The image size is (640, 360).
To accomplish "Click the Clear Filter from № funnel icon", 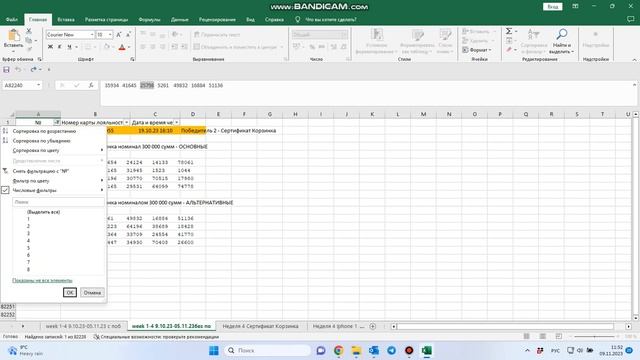I will tap(5, 171).
